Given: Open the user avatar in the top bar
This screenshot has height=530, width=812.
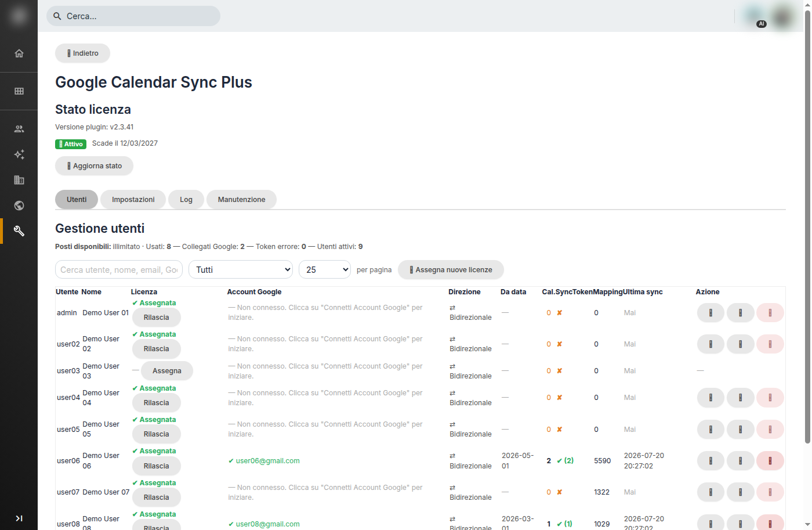Looking at the screenshot, I should 782,16.
